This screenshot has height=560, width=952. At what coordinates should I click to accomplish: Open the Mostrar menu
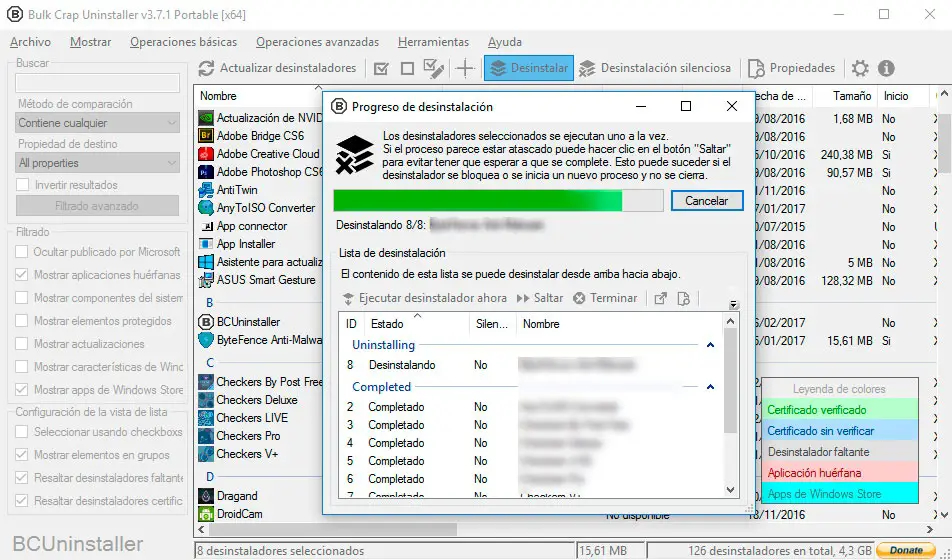90,42
